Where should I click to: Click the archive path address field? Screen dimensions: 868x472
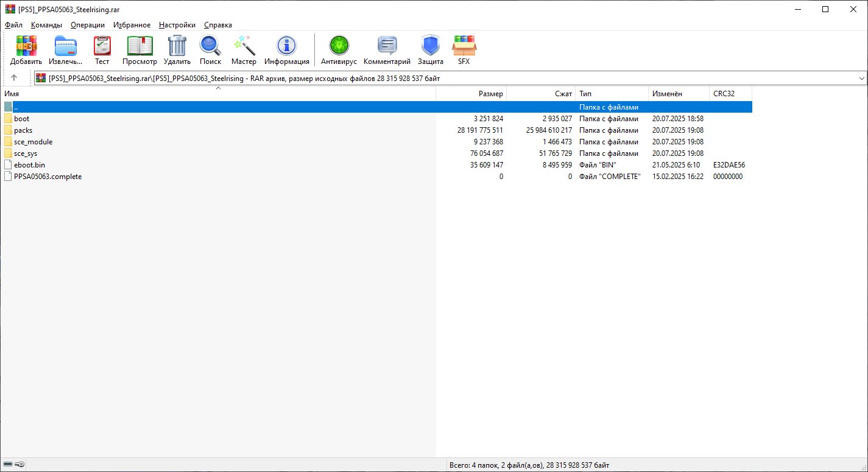pyautogui.click(x=450, y=78)
